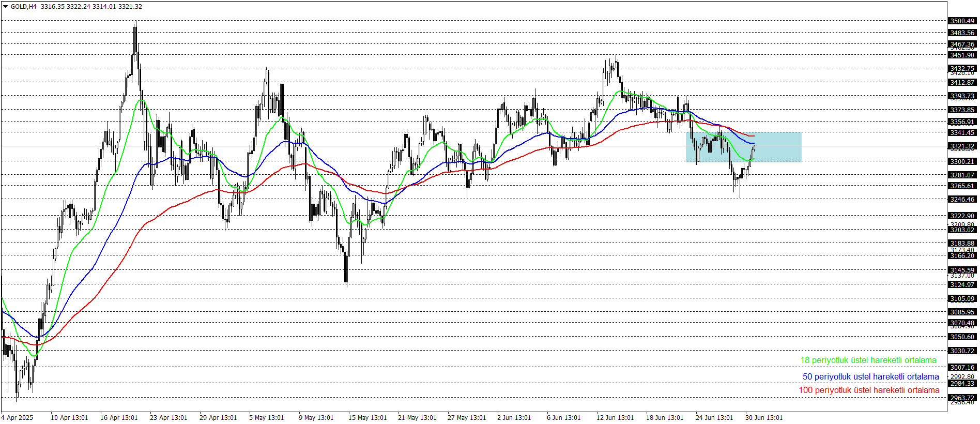Click the 3070.48 price level label
This screenshot has height=424, width=980.
click(962, 323)
